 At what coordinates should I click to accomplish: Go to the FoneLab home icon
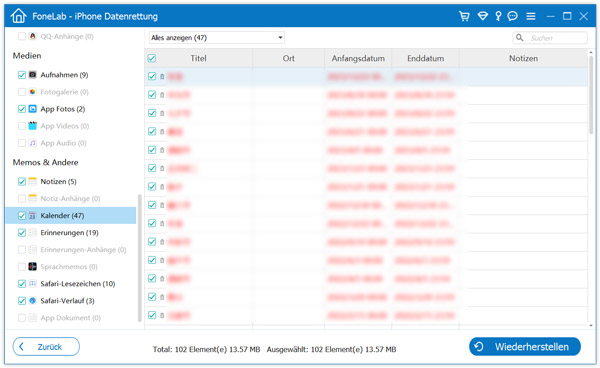18,16
